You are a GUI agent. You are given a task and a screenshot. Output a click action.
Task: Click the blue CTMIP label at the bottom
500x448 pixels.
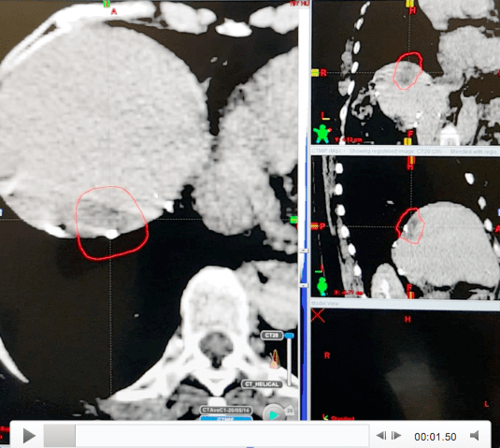click(226, 418)
